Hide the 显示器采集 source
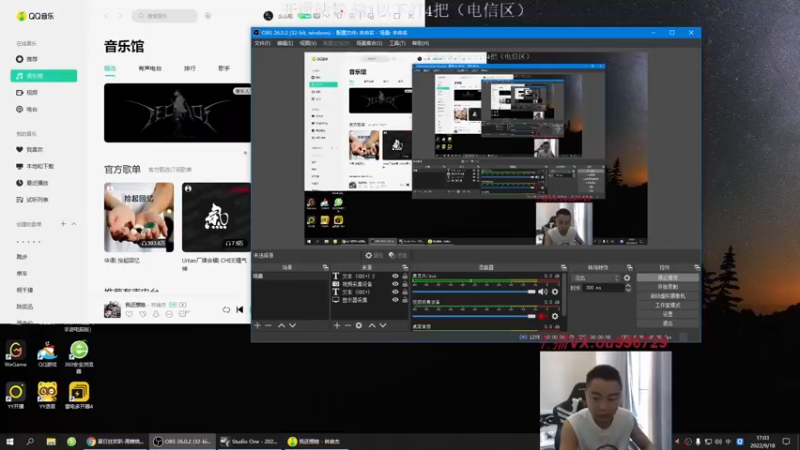Viewport: 800px width, 450px height. pyautogui.click(x=395, y=300)
